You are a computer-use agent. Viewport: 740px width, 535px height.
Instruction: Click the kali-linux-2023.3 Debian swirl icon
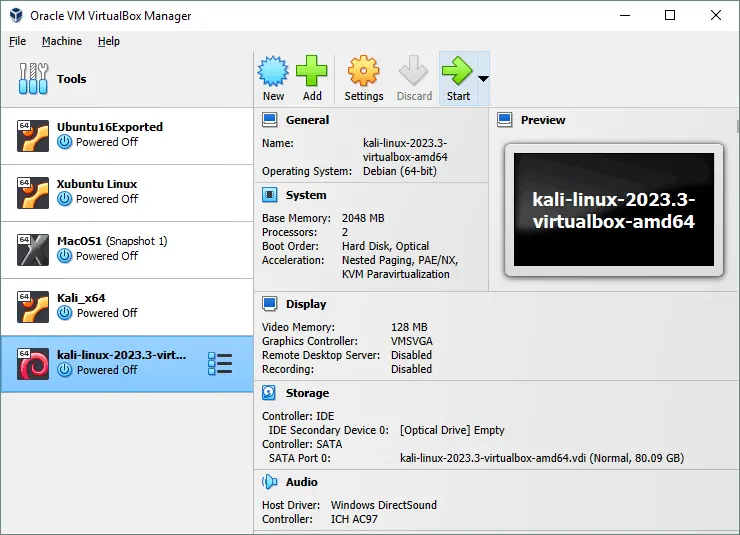[x=33, y=364]
